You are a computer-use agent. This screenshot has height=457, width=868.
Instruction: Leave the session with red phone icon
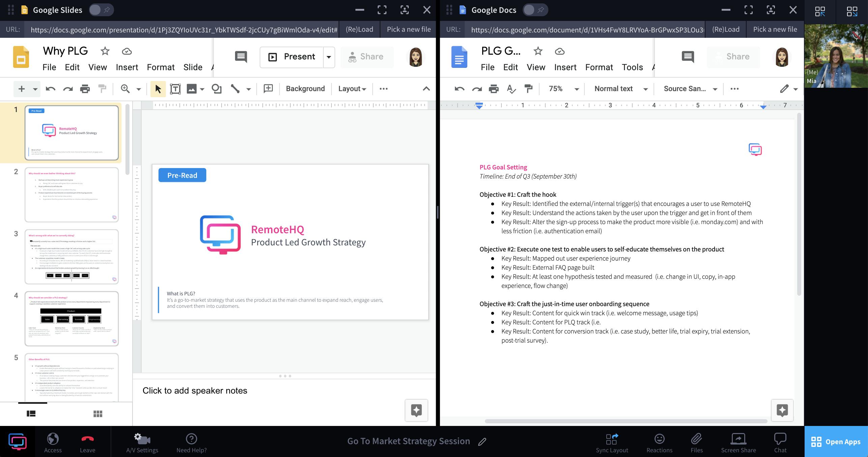coord(87,442)
